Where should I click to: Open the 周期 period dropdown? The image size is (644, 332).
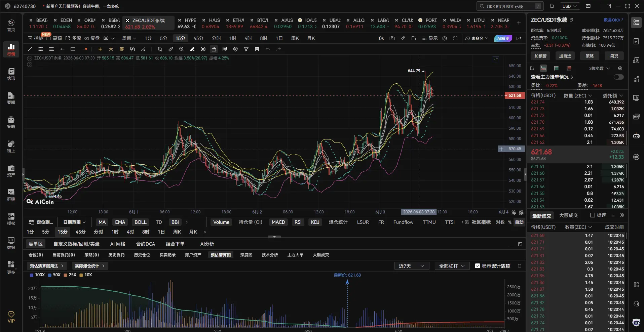click(129, 38)
